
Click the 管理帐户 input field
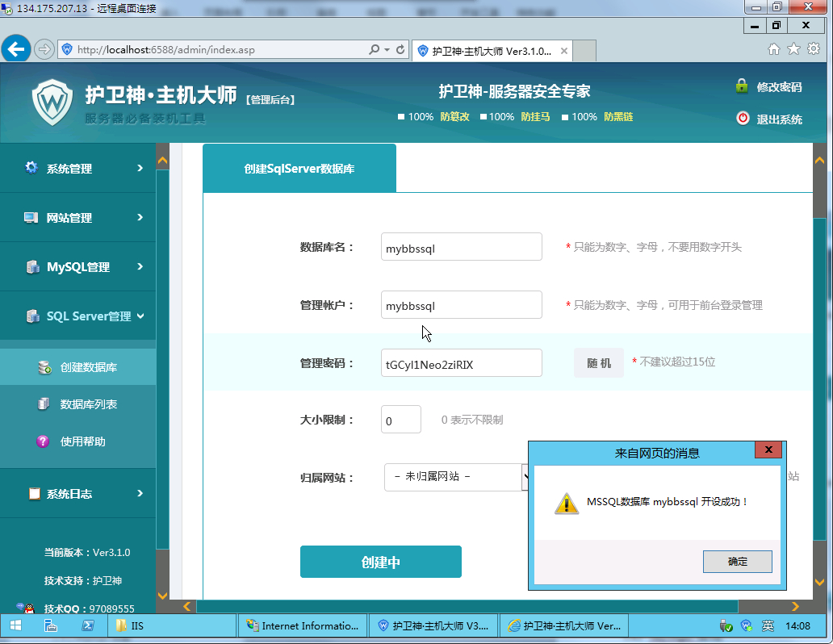click(x=461, y=305)
